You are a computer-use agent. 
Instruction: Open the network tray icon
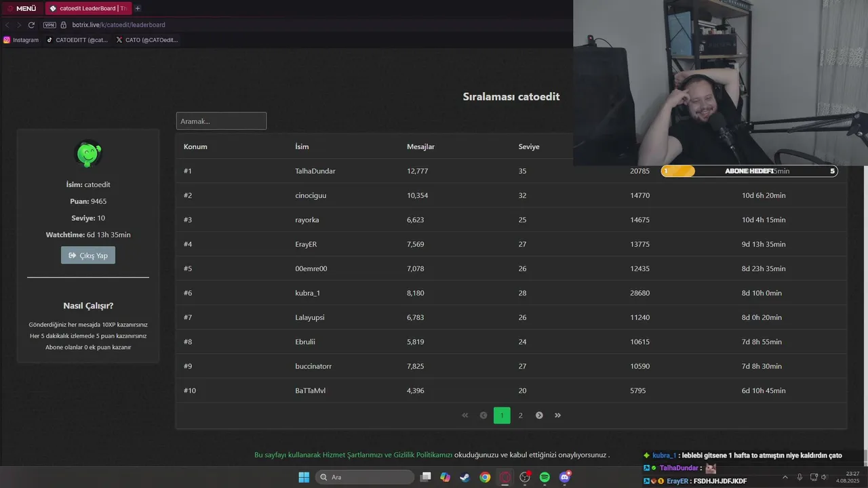click(x=813, y=477)
